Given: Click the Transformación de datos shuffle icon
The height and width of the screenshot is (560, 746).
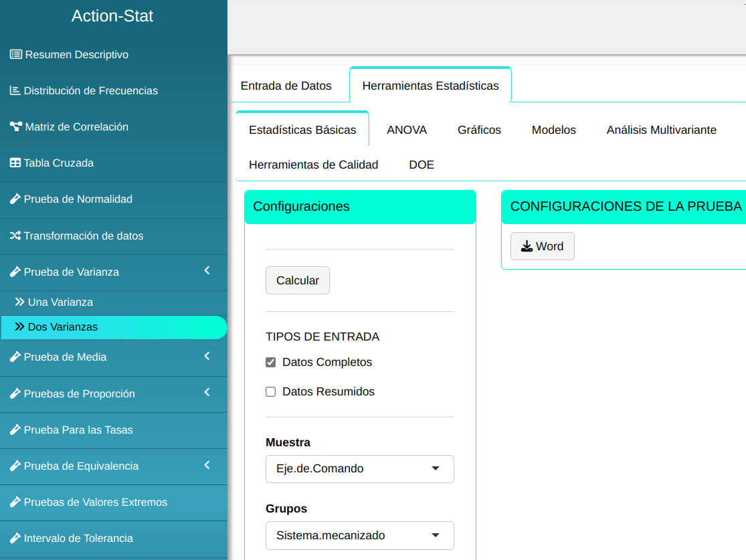Looking at the screenshot, I should click(x=15, y=236).
